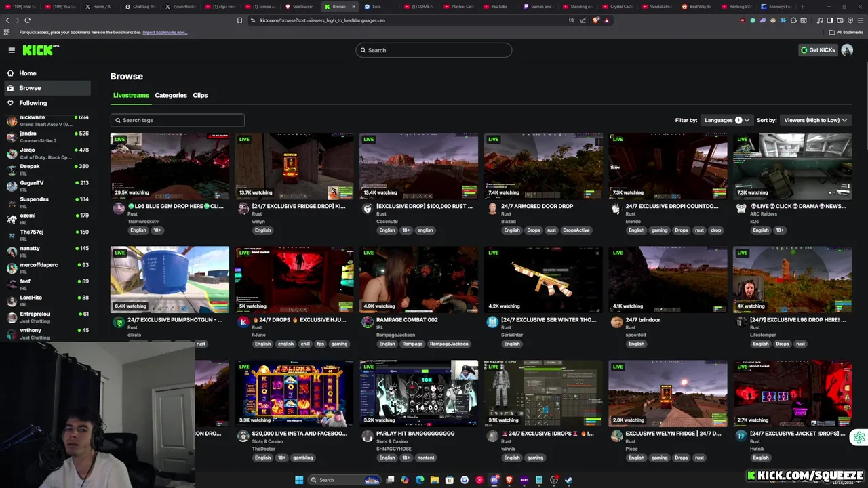Click the SerWinter channel avatar icon
Screen dimensions: 868x488
click(x=492, y=323)
